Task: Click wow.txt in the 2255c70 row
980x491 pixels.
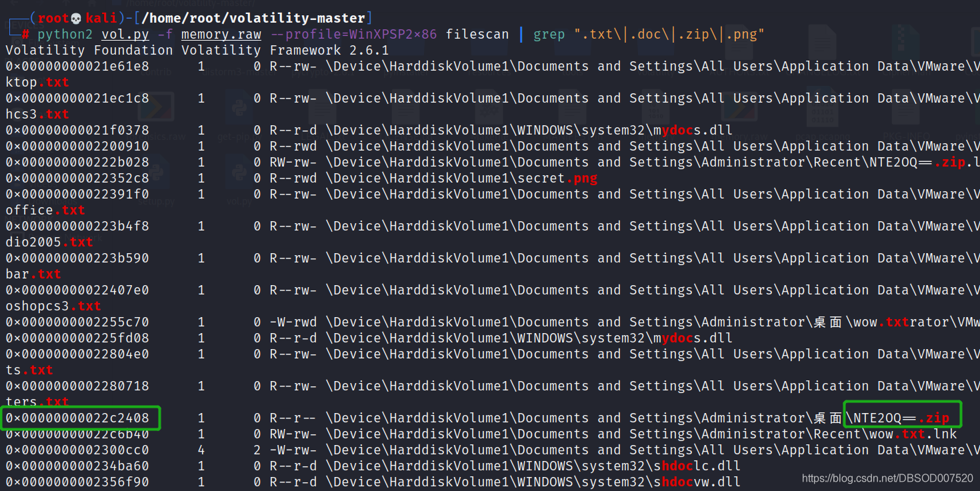Action: tap(881, 322)
